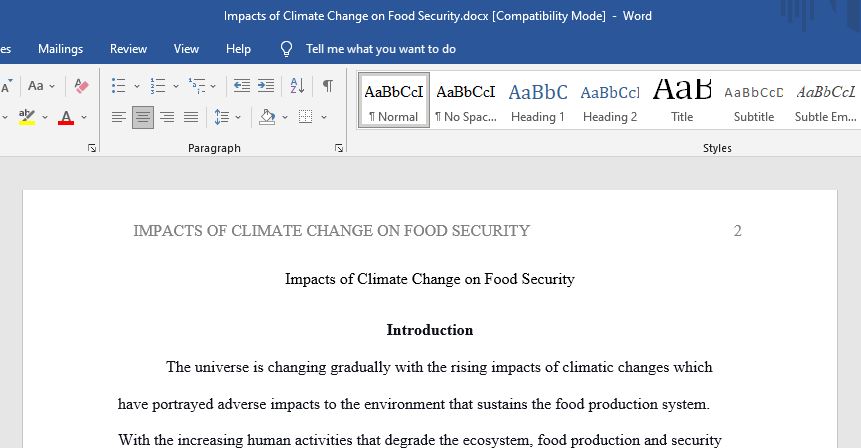The width and height of the screenshot is (861, 448).
Task: Click the Increase Indent icon
Action: 266,86
